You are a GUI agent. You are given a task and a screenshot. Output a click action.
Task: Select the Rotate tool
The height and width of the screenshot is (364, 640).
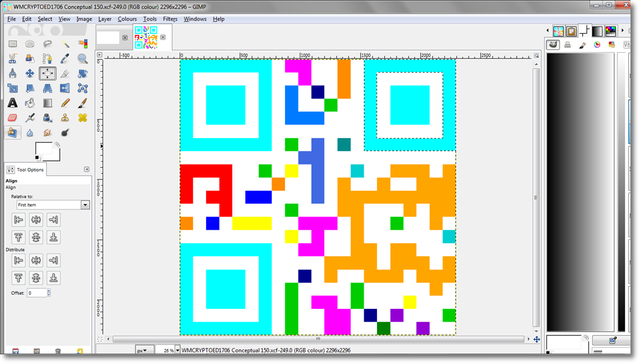82,73
